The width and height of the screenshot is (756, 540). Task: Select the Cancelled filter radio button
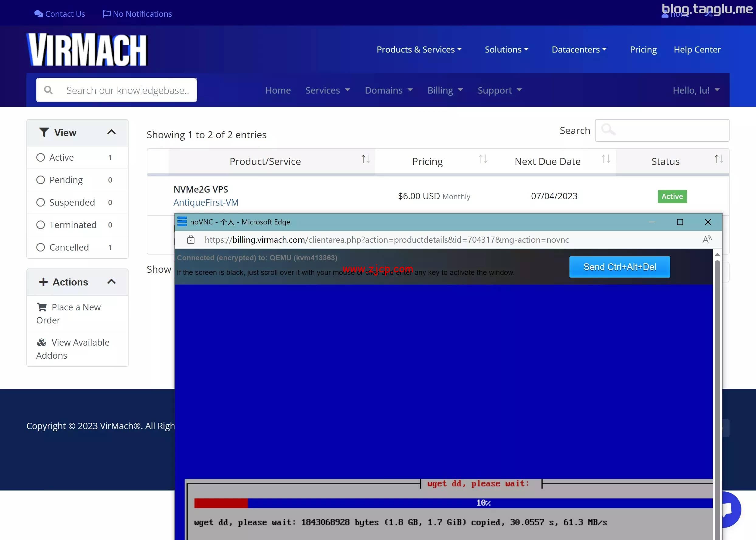click(41, 248)
